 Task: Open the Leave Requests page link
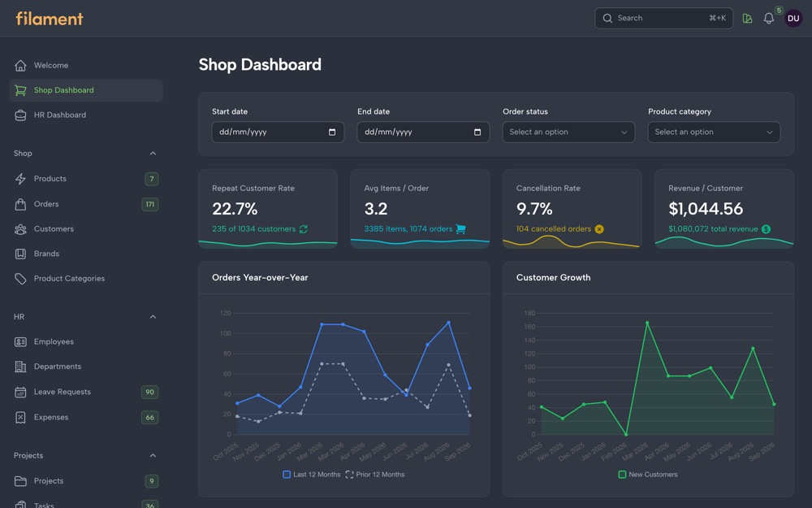tap(86, 392)
